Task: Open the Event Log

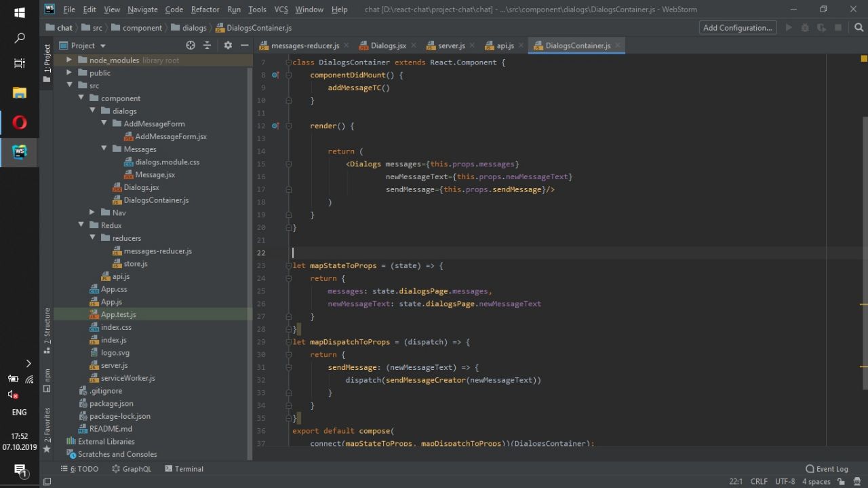Action: 827,469
